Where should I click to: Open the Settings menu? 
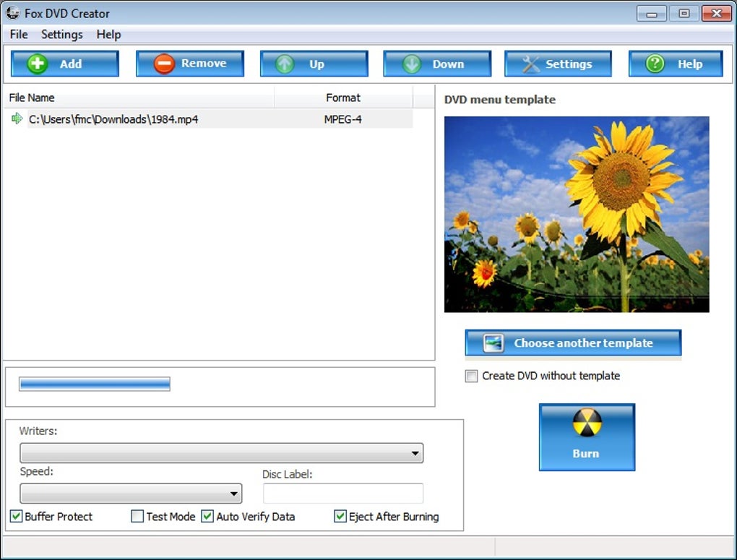pyautogui.click(x=62, y=35)
